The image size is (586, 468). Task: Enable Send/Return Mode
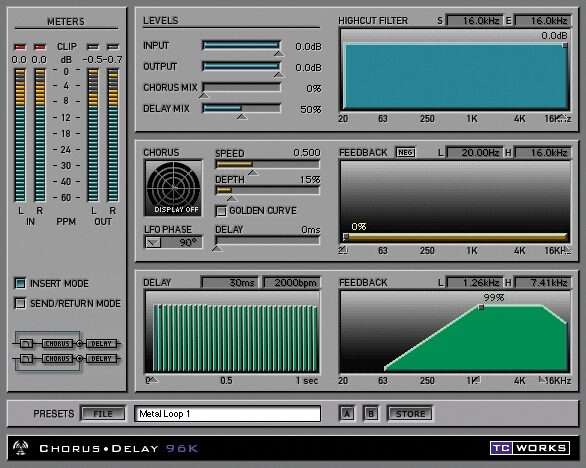coord(20,303)
